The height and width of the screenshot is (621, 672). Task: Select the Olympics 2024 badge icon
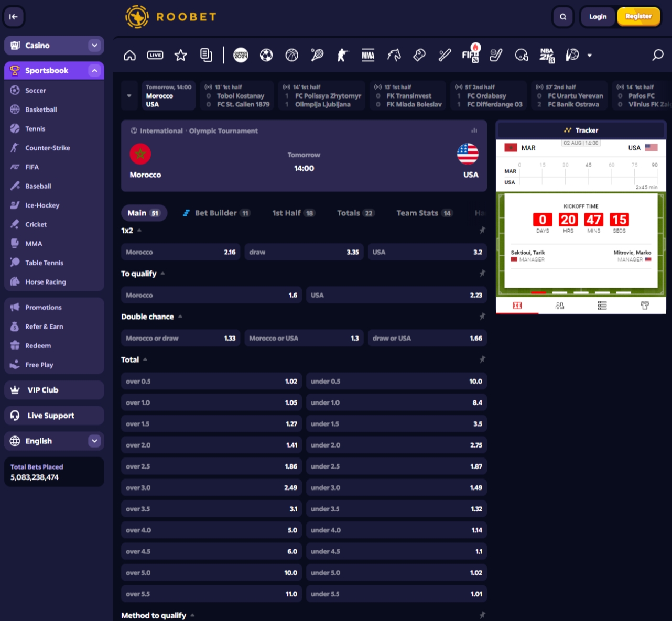click(241, 55)
